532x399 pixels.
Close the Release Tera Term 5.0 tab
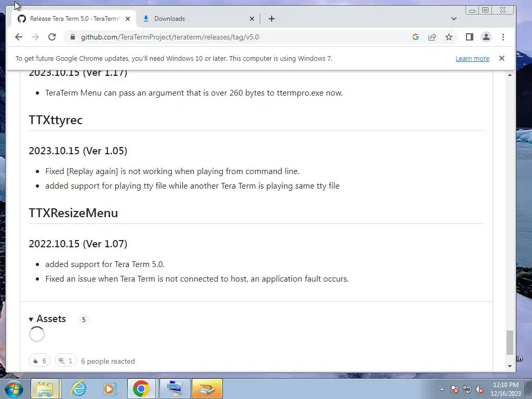click(x=128, y=19)
